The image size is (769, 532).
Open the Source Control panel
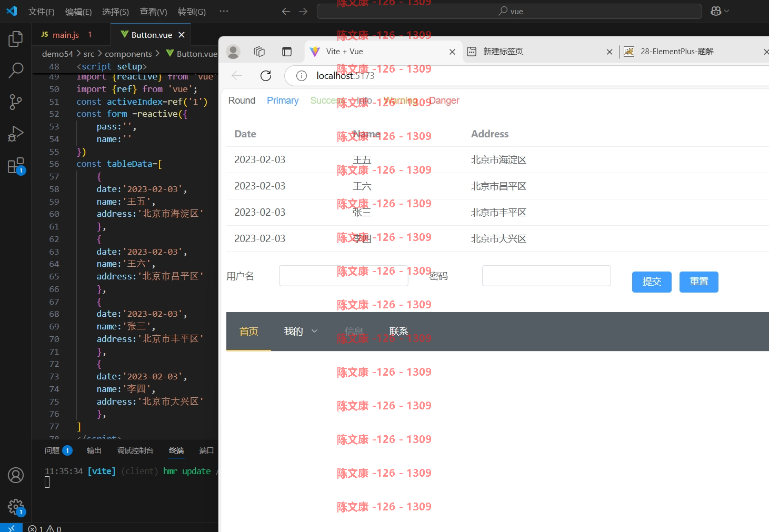(16, 102)
